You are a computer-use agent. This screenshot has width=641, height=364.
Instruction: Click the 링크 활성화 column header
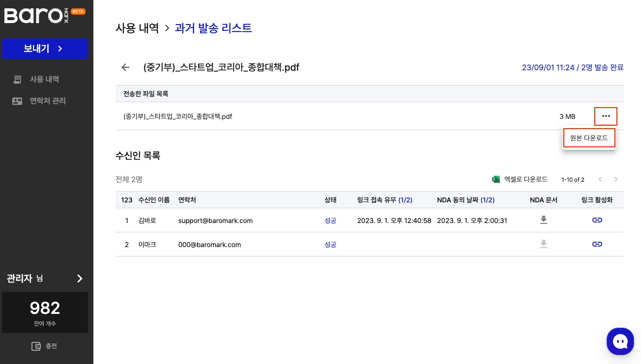[x=597, y=200]
